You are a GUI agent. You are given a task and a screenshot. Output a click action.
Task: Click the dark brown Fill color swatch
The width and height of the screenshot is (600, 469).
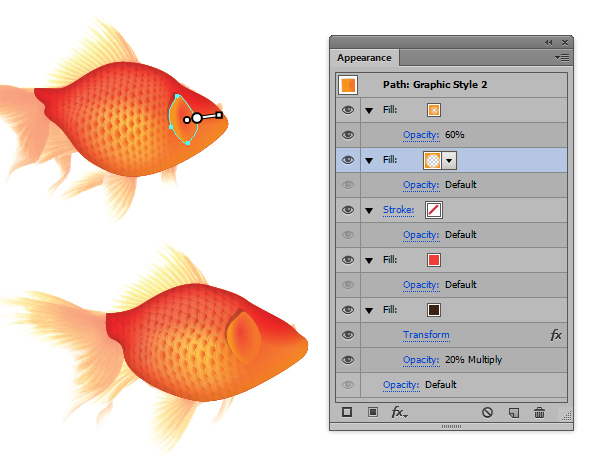(434, 310)
